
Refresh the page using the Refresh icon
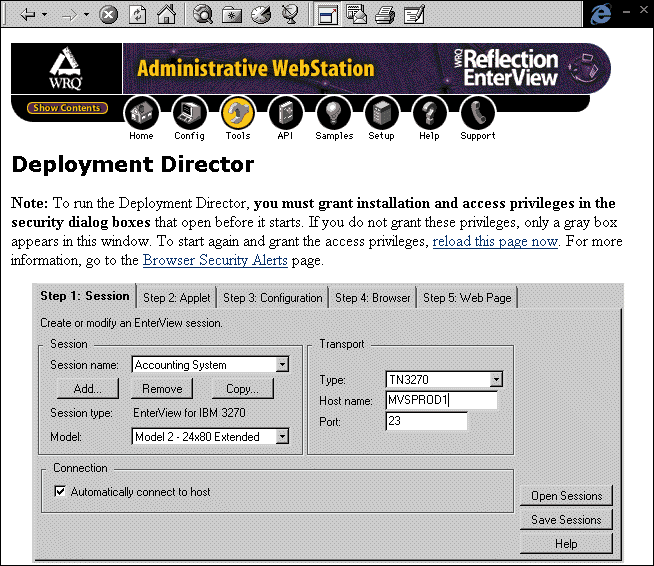[x=137, y=15]
